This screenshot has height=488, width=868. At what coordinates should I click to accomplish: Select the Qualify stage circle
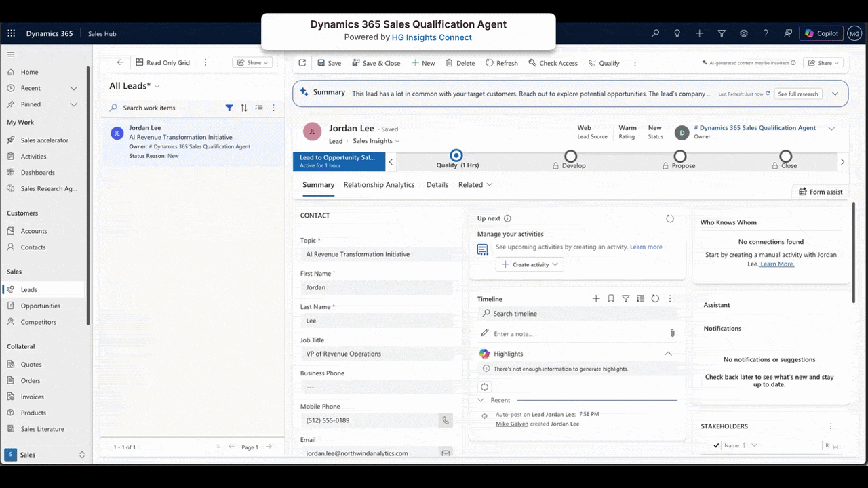[456, 156]
